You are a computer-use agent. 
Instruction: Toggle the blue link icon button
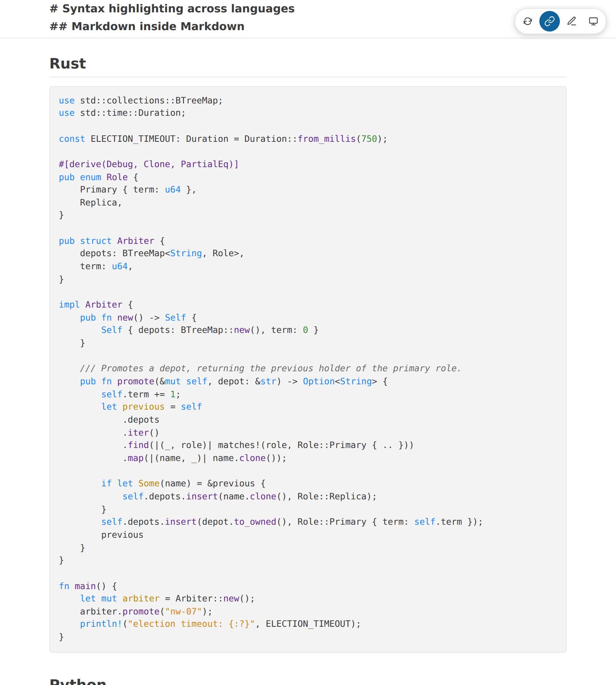550,21
